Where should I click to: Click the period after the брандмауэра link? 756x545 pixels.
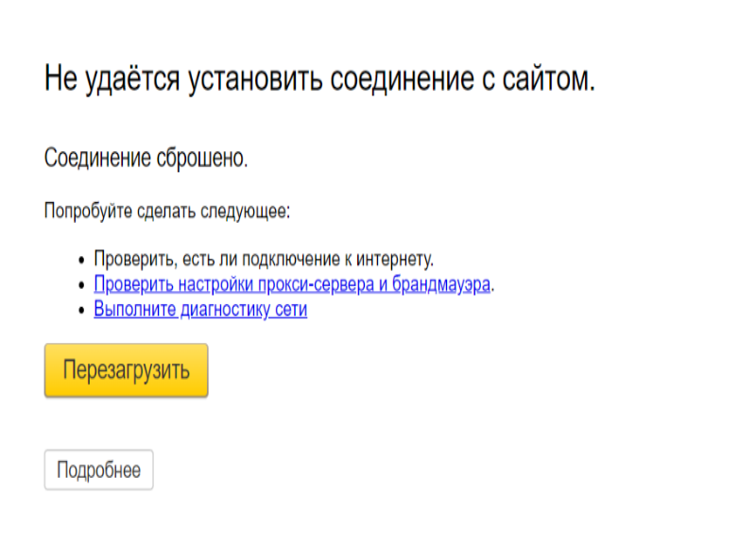(493, 286)
